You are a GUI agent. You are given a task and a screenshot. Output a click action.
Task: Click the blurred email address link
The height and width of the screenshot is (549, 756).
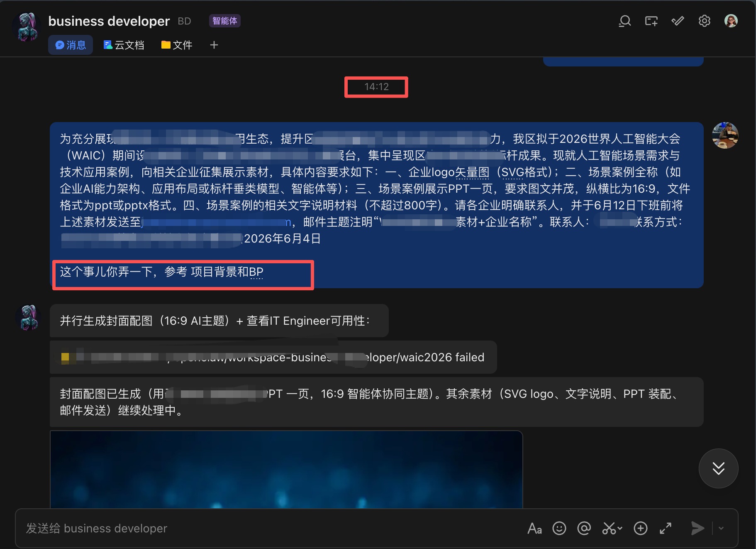coord(217,222)
